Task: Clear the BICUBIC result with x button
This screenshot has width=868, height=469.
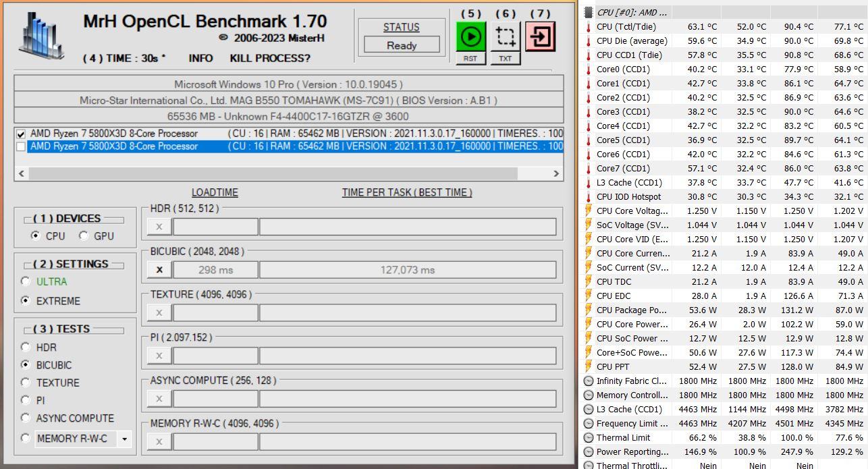Action: tap(159, 270)
